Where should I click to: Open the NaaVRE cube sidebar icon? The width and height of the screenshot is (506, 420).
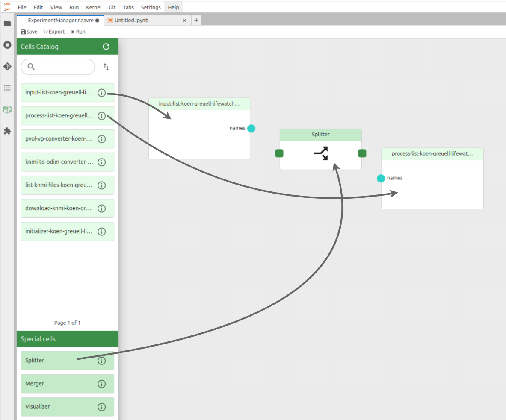tap(7, 110)
